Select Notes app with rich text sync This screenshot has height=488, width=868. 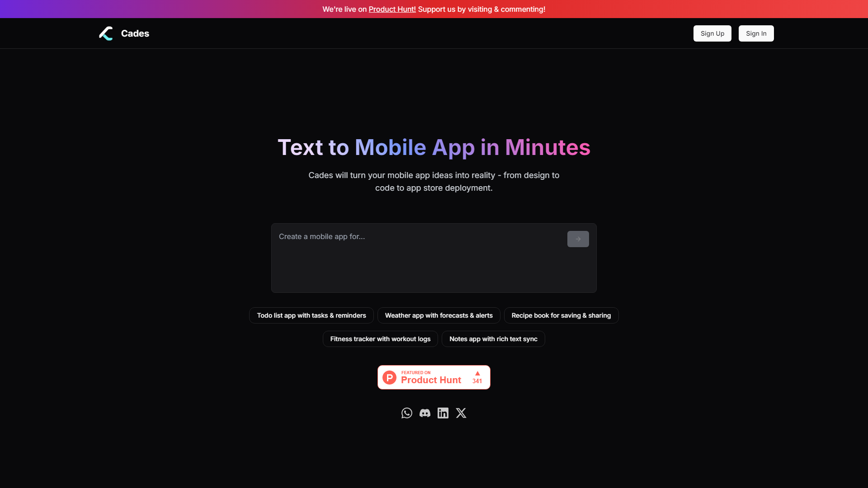point(494,339)
